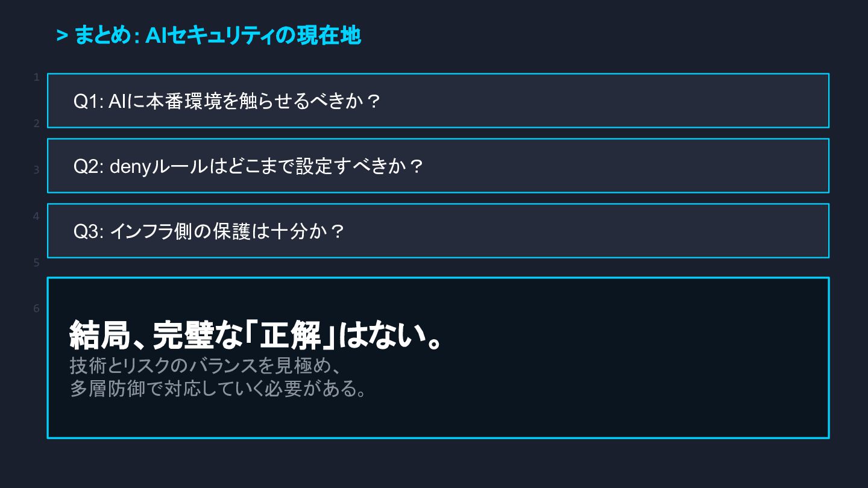Viewport: 868px width, 488px height.
Task: Select margin number 5 on the left
Action: pos(37,263)
